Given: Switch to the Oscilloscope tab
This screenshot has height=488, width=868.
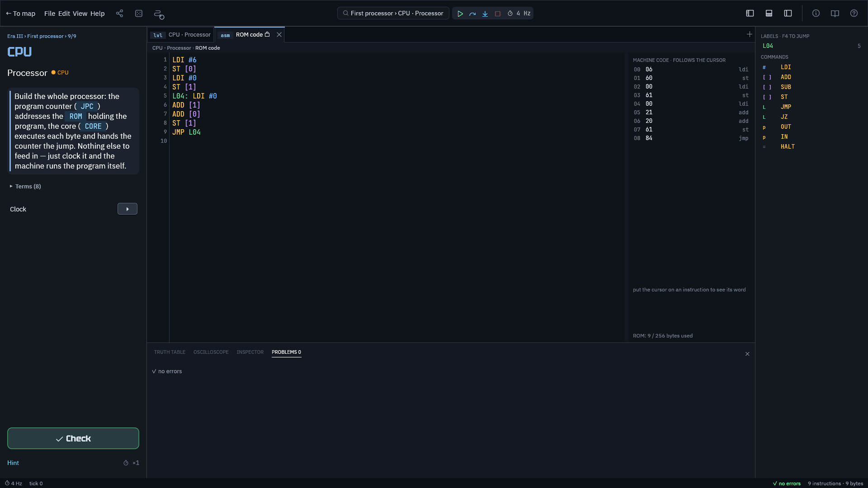Looking at the screenshot, I should tap(211, 352).
